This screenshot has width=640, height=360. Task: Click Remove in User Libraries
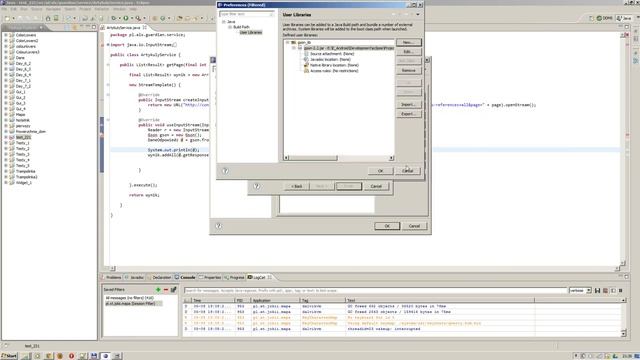[x=408, y=71]
